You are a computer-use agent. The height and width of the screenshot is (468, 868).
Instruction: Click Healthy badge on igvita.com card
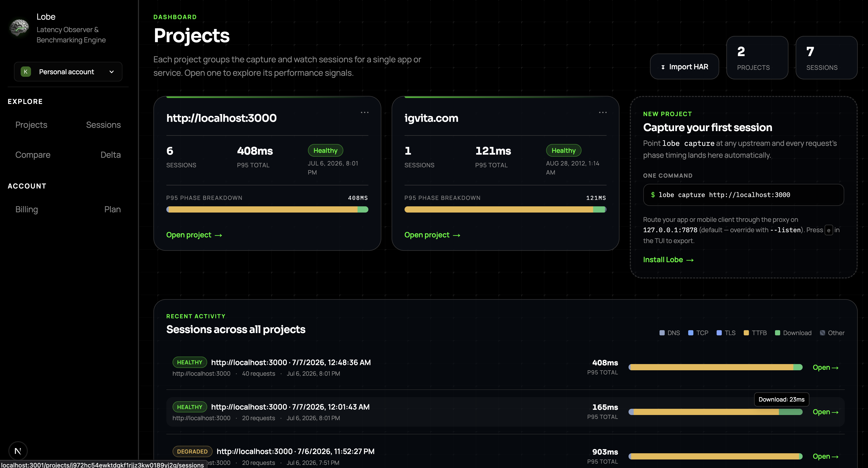pos(563,150)
